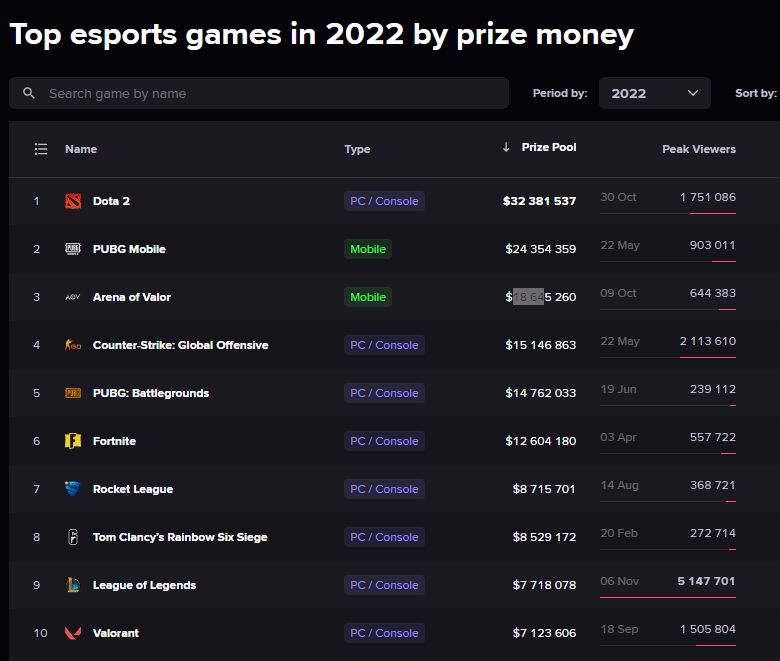Click the Dota 2 game logo icon
The height and width of the screenshot is (661, 780).
tap(72, 201)
